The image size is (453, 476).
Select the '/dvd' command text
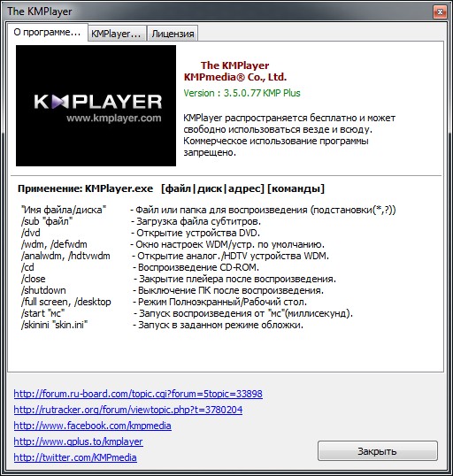point(31,233)
